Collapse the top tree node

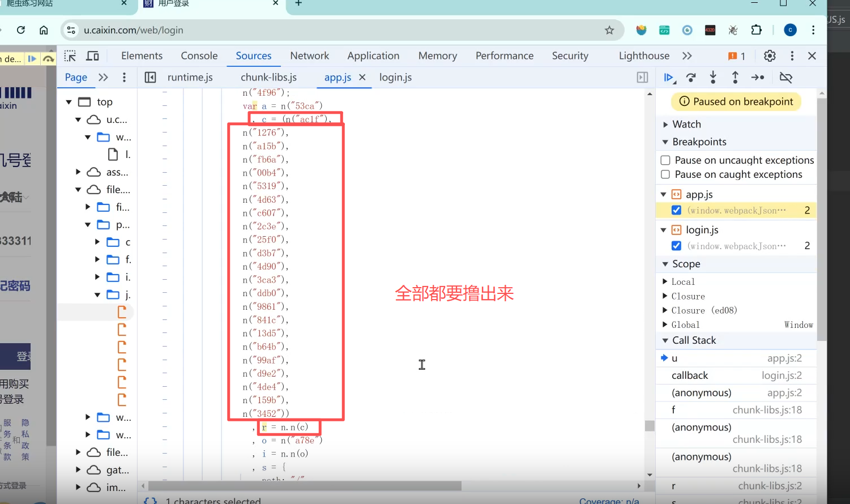69,102
